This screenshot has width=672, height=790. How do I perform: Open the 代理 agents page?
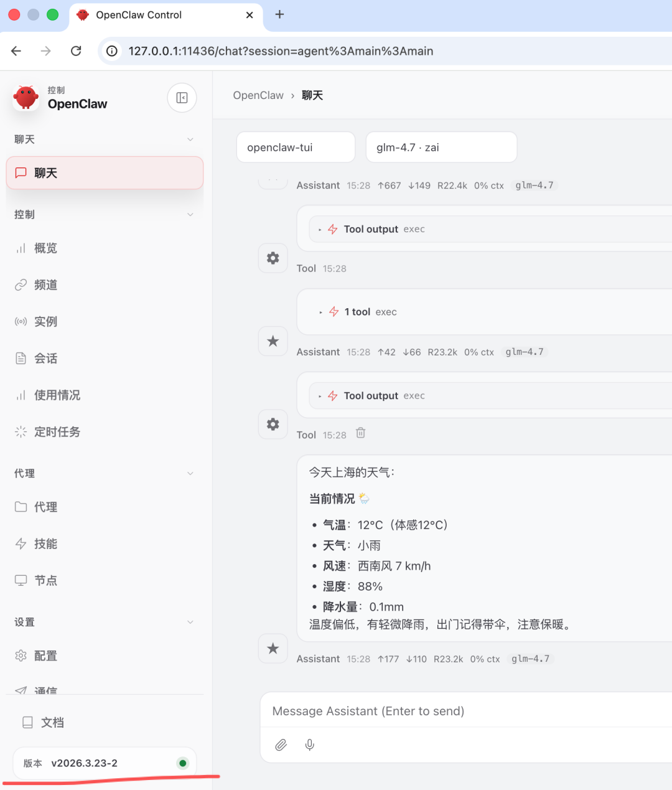[x=105, y=507]
